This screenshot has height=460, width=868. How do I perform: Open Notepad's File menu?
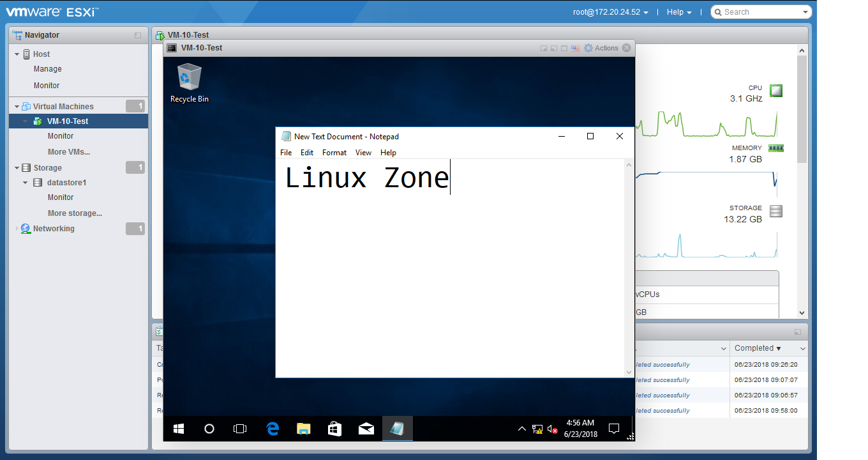tap(286, 153)
